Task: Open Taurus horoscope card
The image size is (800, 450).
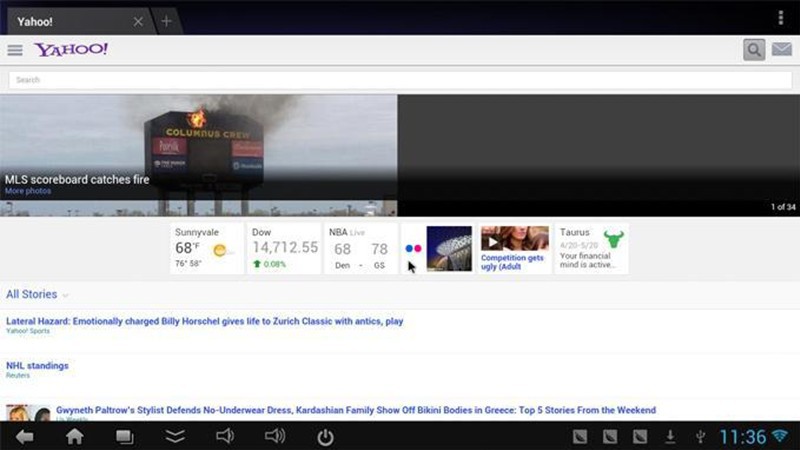Action: pyautogui.click(x=591, y=248)
